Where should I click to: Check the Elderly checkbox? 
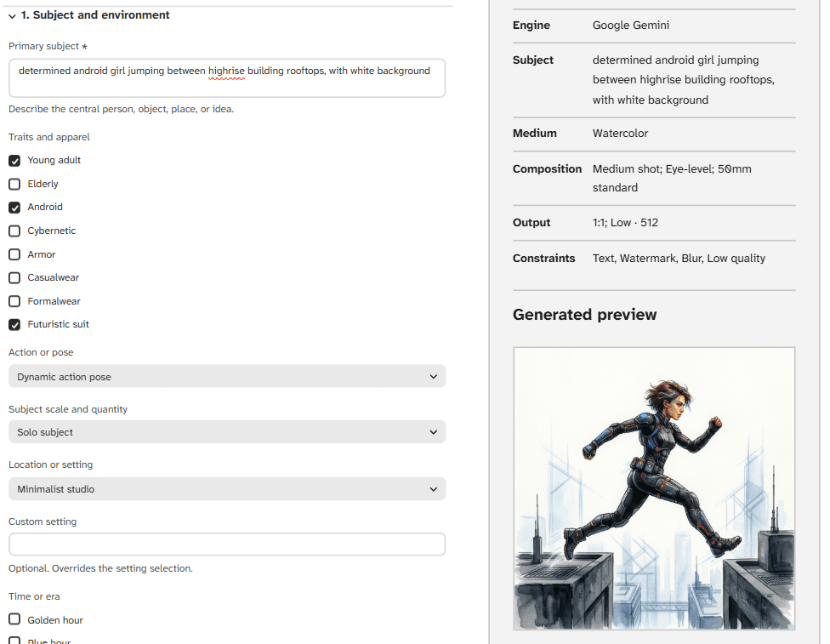click(x=14, y=184)
